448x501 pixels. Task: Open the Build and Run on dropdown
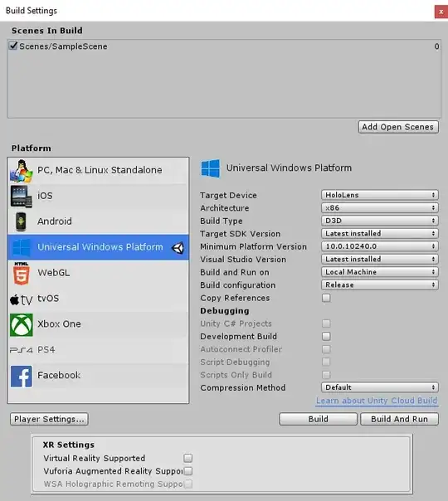click(x=380, y=272)
